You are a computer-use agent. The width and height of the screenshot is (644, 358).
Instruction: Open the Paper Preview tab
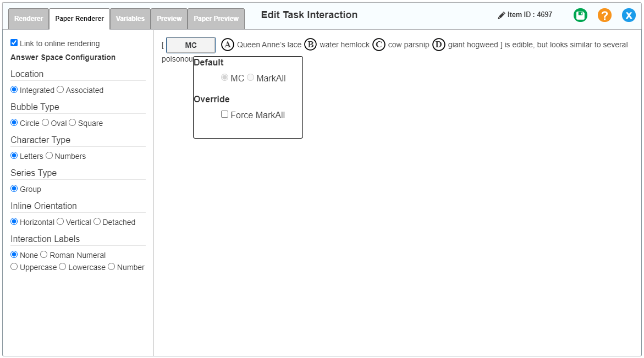coord(216,19)
